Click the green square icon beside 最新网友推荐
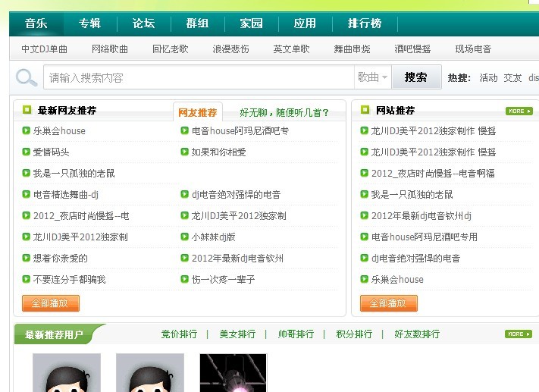 [x=27, y=110]
